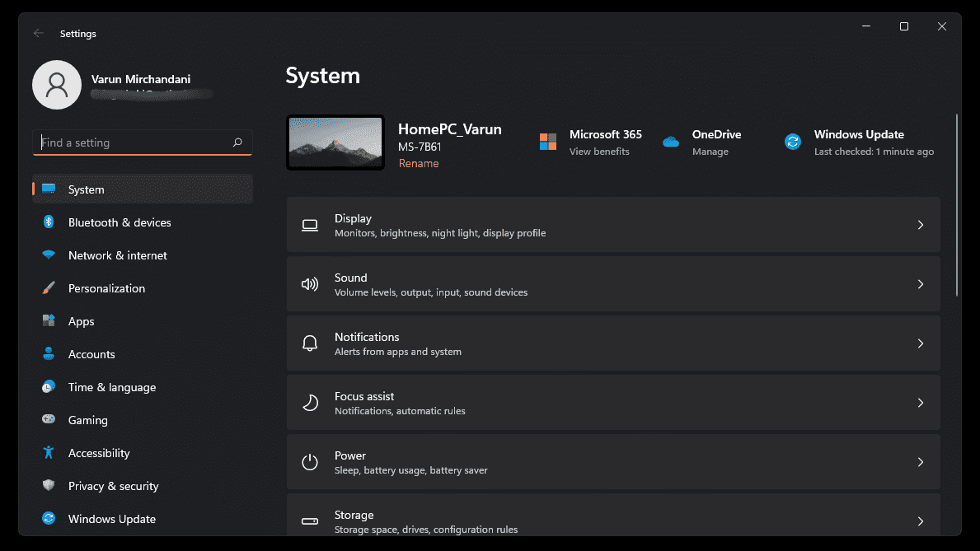Click the System monitor icon in sidebar
The image size is (980, 551).
click(x=49, y=189)
